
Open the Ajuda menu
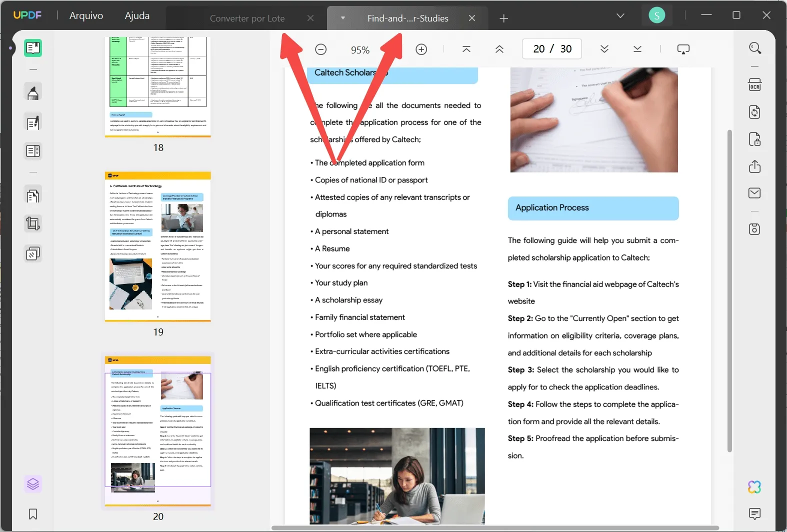[x=137, y=15]
